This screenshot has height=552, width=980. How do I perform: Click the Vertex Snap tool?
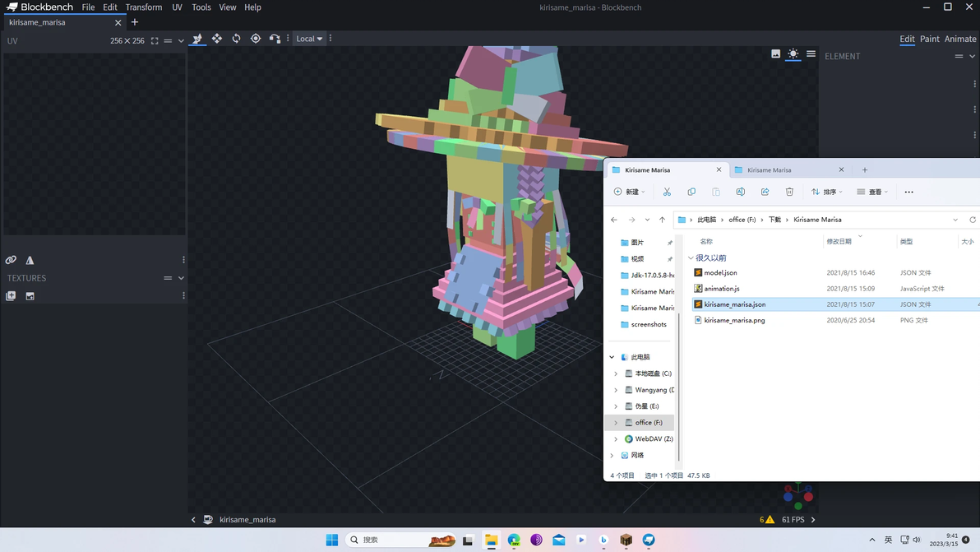click(x=275, y=39)
